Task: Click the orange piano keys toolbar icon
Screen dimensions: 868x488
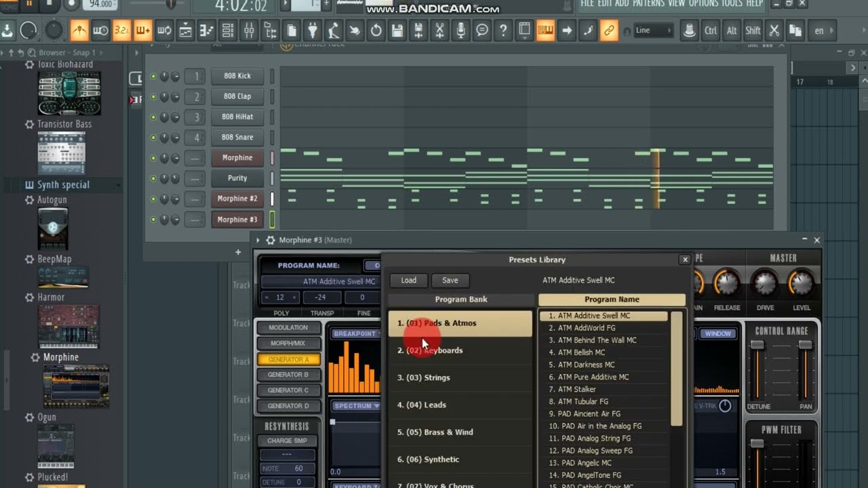Action: point(545,30)
